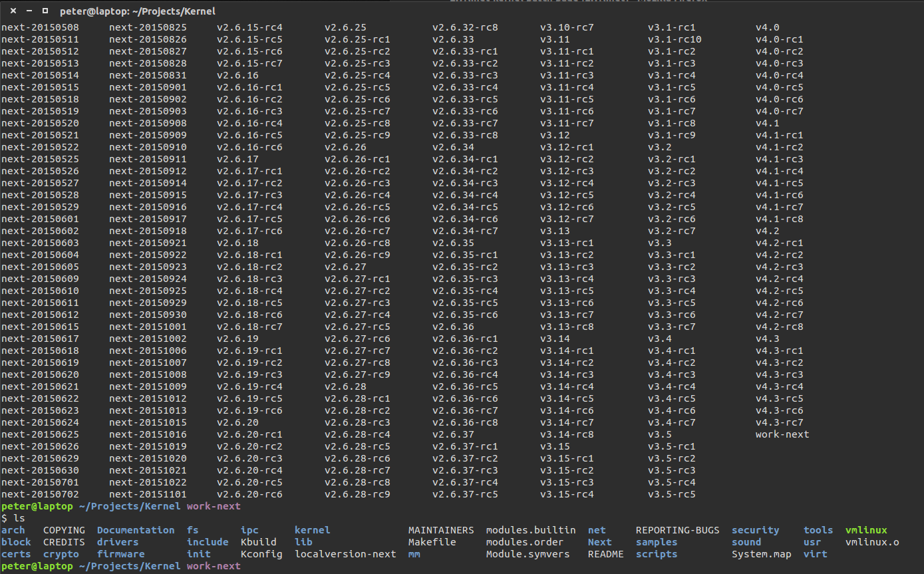
Task: Select the tag v2.6.20
Action: click(x=237, y=422)
